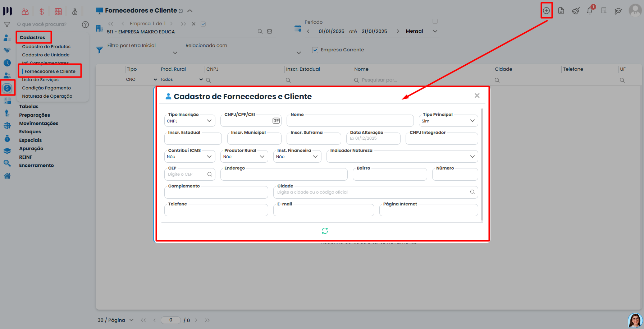The image size is (644, 329).
Task: Toggle the checkbox next to Empresa navigation
Action: 203,24
